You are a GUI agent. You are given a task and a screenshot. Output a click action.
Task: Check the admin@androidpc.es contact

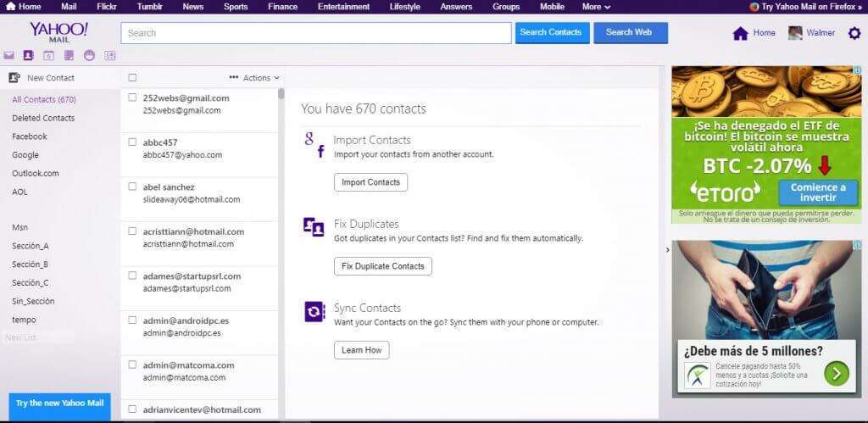pyautogui.click(x=132, y=320)
